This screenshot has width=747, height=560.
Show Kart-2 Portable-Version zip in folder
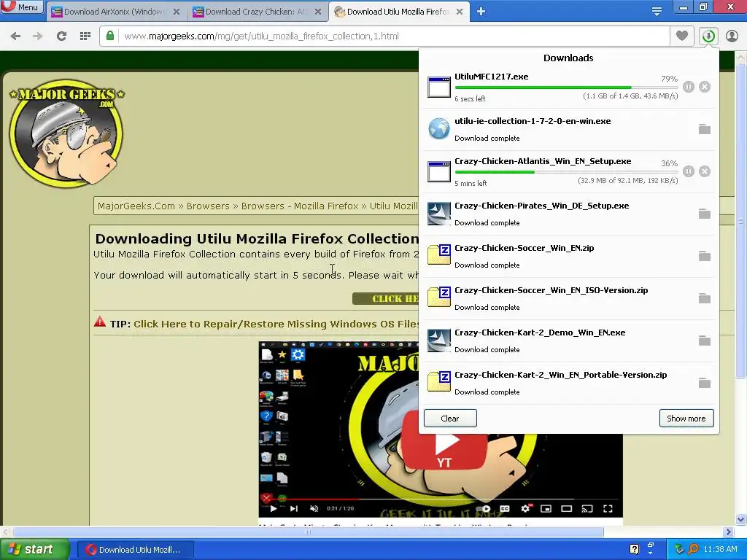[x=705, y=383]
